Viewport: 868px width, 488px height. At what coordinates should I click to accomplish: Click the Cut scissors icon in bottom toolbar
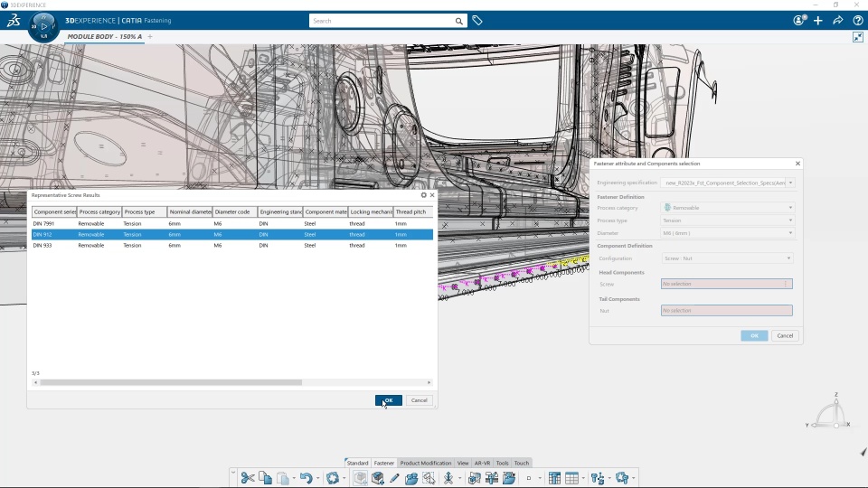[x=248, y=477]
